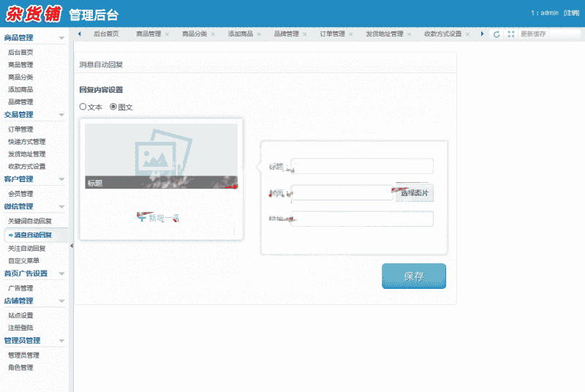Click the image placeholder cover thumbnail
The height and width of the screenshot is (392, 585).
point(161,150)
